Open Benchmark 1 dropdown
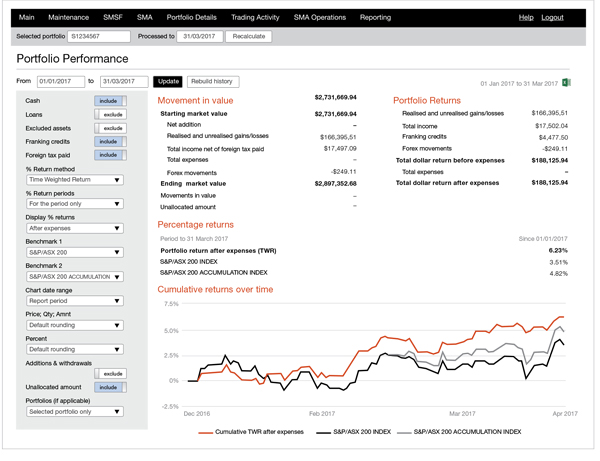This screenshot has height=461, width=600. pos(75,252)
